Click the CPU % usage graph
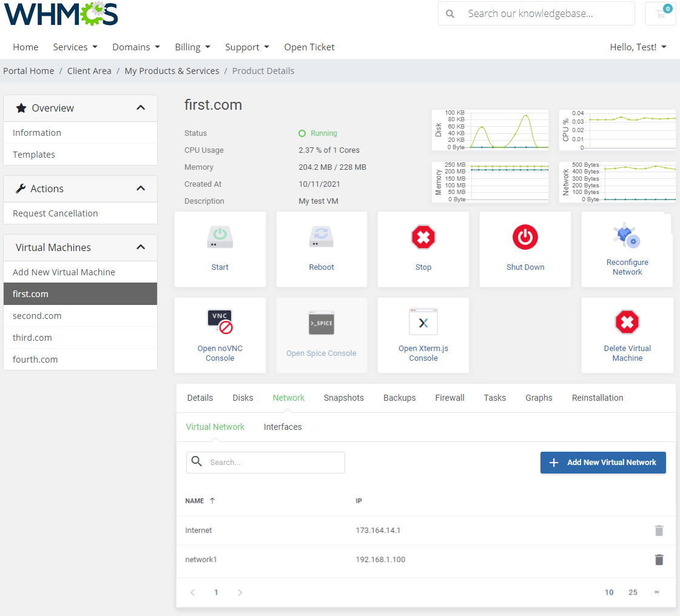680x616 pixels. click(x=617, y=130)
